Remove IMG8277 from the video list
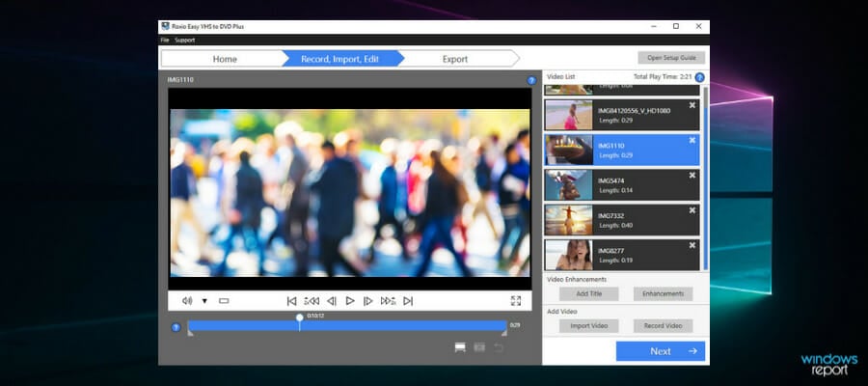Viewport: 868px width, 386px height. point(692,245)
